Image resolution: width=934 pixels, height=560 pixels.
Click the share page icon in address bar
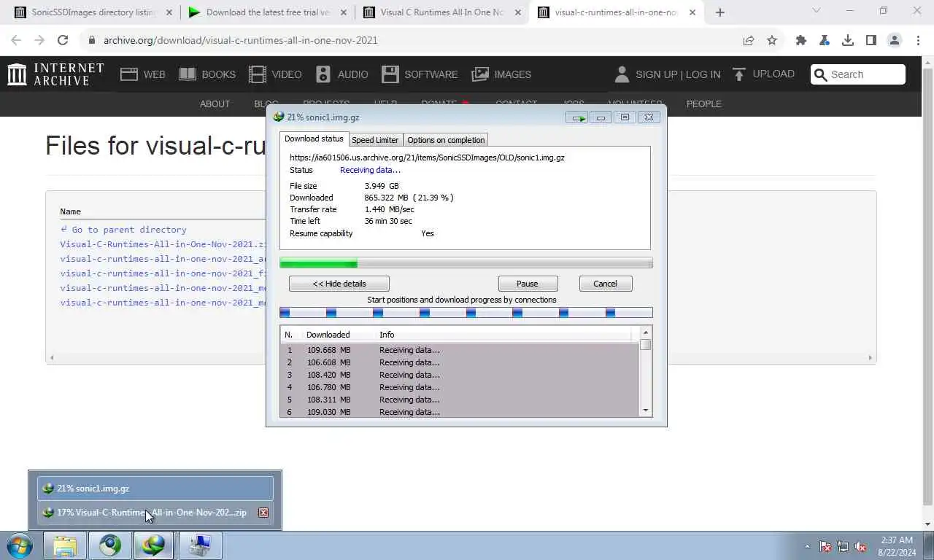click(x=749, y=40)
